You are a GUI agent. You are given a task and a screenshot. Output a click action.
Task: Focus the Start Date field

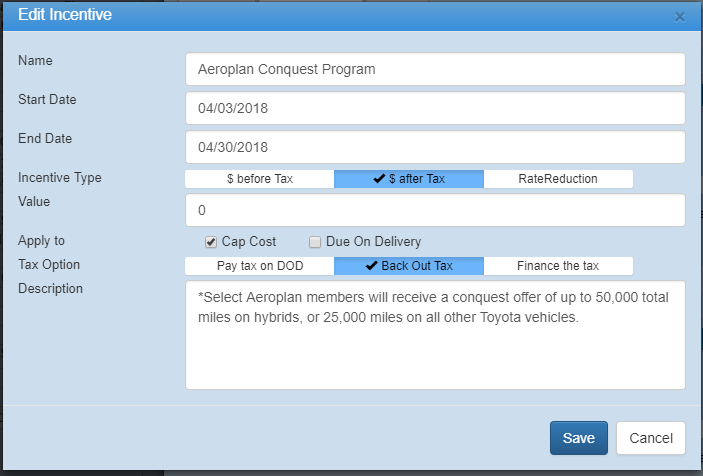pos(435,108)
